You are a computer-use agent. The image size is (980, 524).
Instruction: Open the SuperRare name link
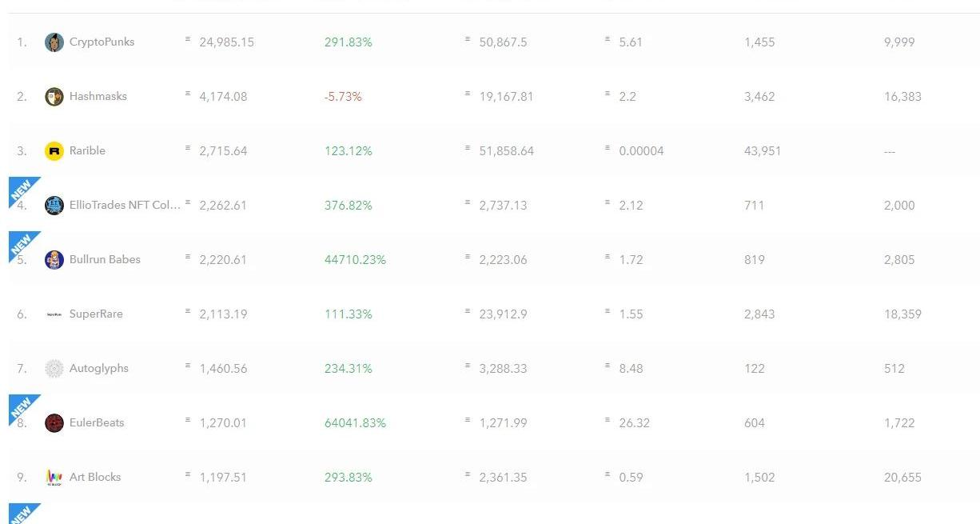point(96,314)
